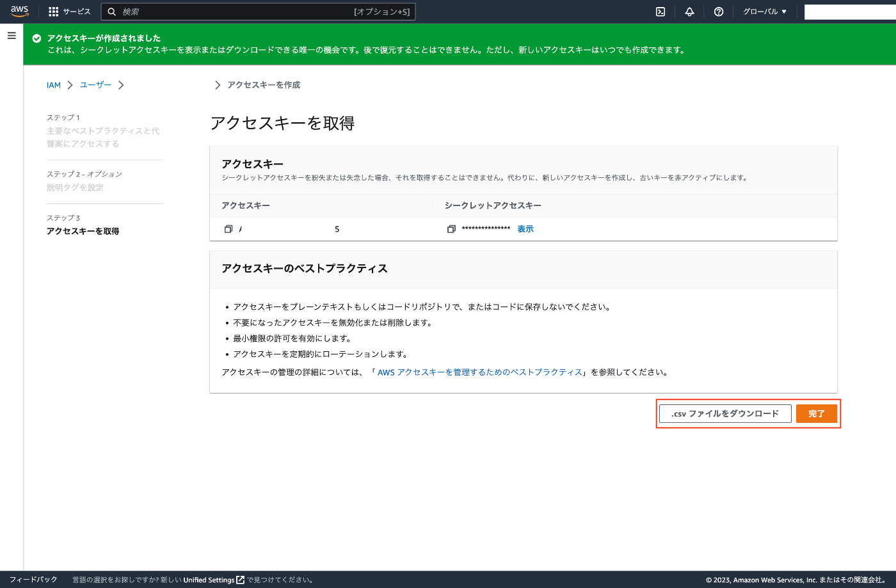896x588 pixels.
Task: Click the .csv ファイルをダウンロード button
Action: [725, 413]
